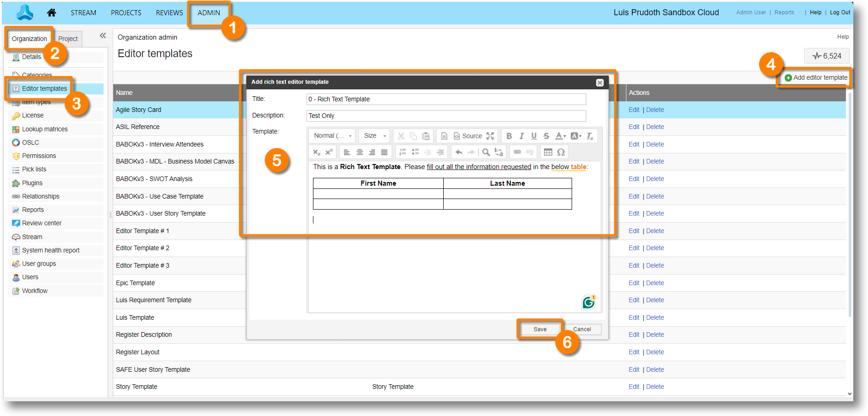Click the Title input field
This screenshot has width=868, height=416.
(446, 99)
